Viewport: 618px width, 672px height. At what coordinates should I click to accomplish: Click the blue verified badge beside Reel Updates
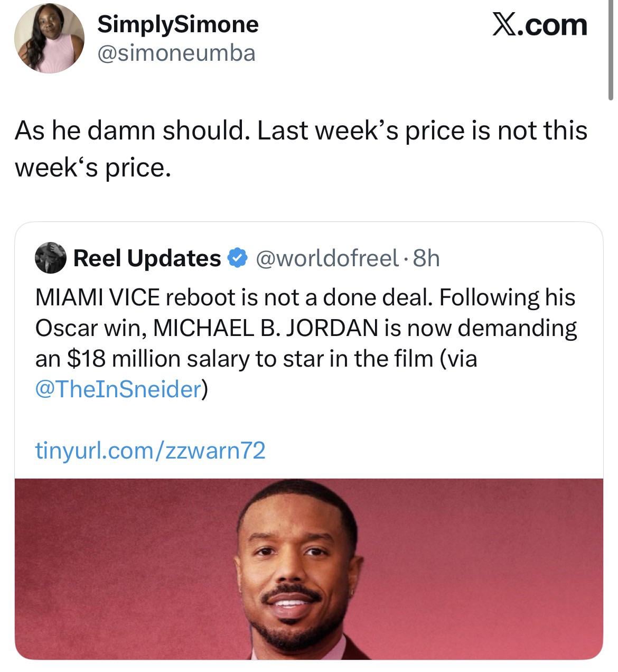pos(237,258)
